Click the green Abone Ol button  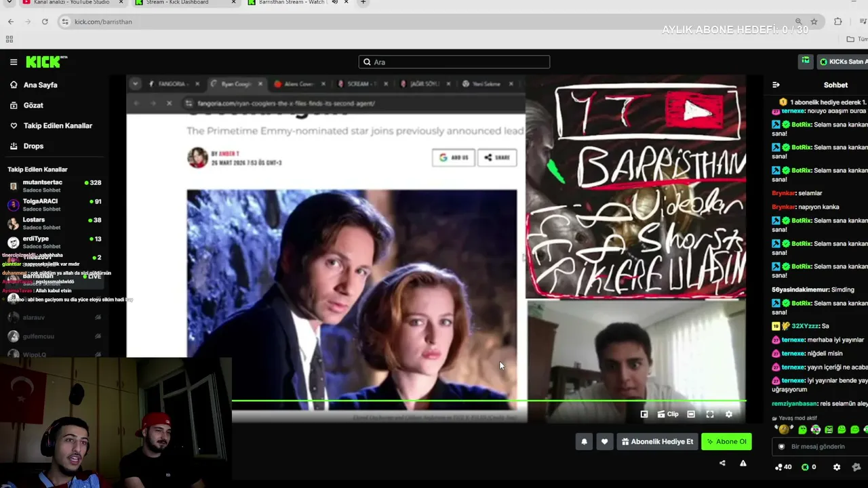pyautogui.click(x=726, y=441)
